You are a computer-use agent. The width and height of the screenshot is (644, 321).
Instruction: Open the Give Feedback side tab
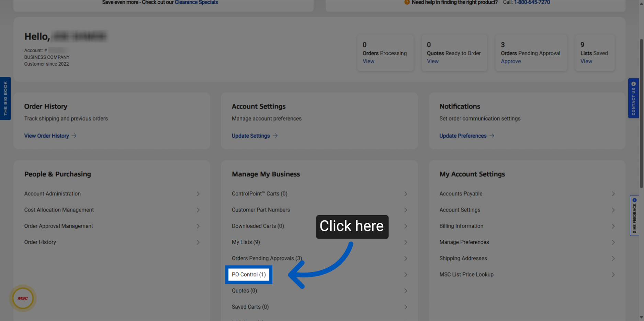634,215
